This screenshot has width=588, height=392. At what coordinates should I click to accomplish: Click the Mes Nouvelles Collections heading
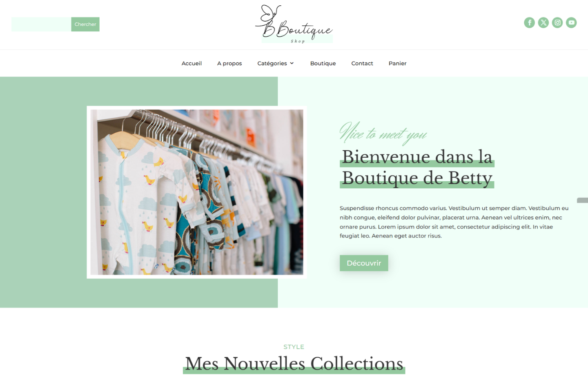coord(294,363)
